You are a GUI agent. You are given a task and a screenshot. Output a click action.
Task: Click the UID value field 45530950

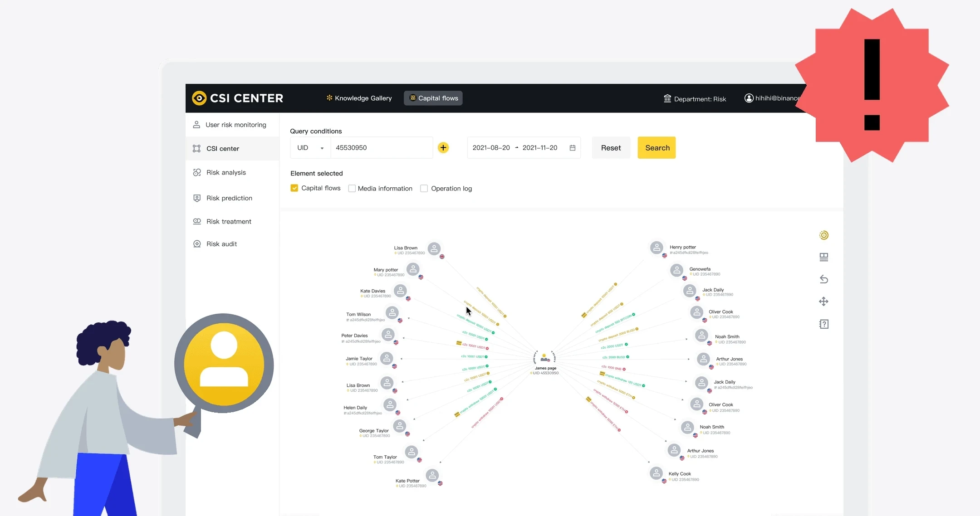382,148
